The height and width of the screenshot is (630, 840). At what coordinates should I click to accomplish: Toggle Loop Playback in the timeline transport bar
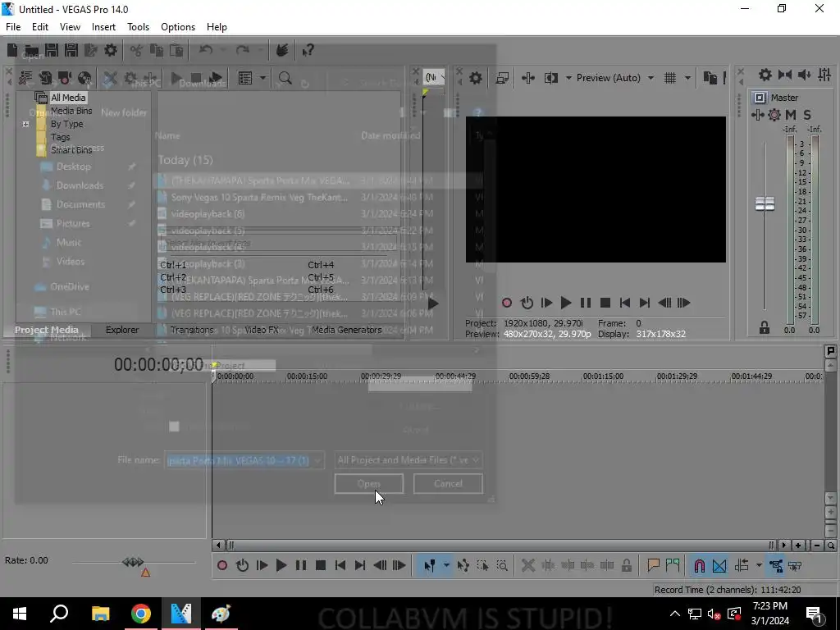click(242, 566)
